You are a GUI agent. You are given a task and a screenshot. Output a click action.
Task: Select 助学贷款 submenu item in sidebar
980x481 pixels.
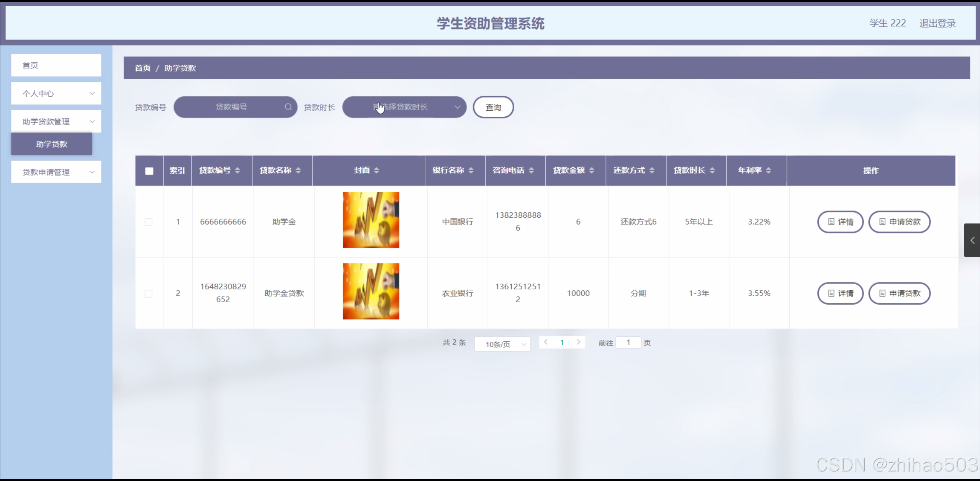pyautogui.click(x=52, y=144)
